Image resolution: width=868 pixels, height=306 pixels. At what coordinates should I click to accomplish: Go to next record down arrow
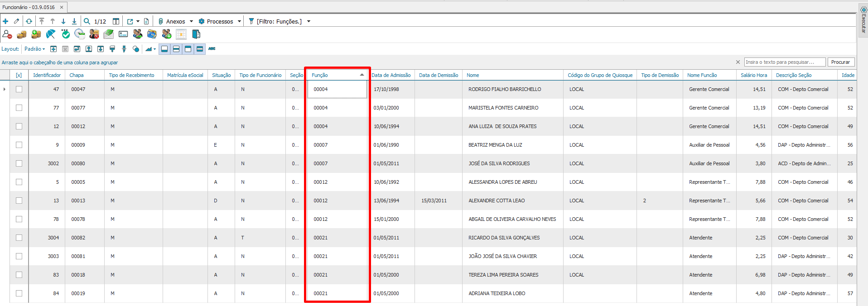[x=63, y=21]
